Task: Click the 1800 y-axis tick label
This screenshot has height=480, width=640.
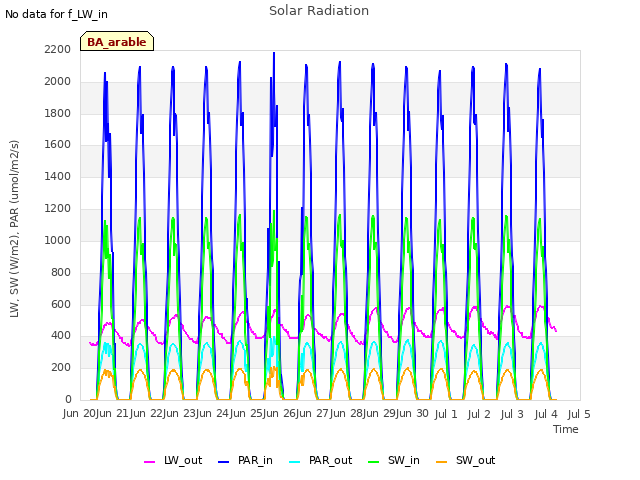Action: (58, 113)
